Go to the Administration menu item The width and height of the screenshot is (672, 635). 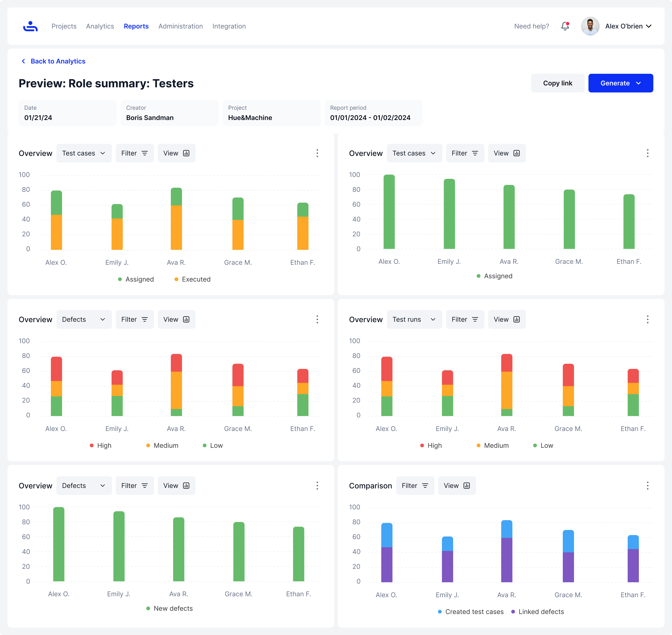point(180,26)
